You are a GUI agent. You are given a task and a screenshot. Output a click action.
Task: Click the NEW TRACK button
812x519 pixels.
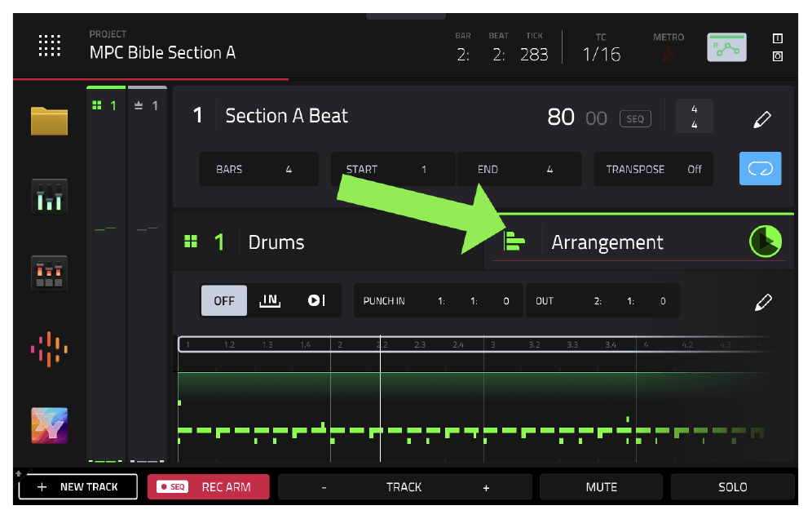(x=78, y=486)
